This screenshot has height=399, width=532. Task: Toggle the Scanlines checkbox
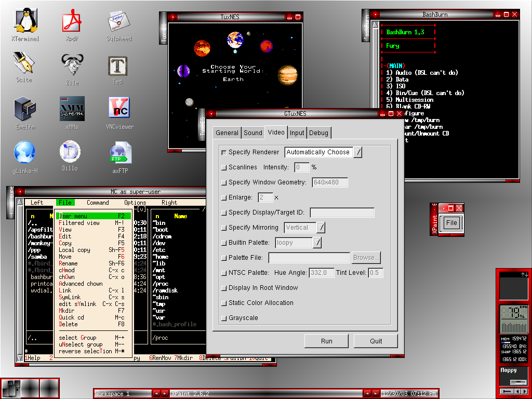point(224,168)
